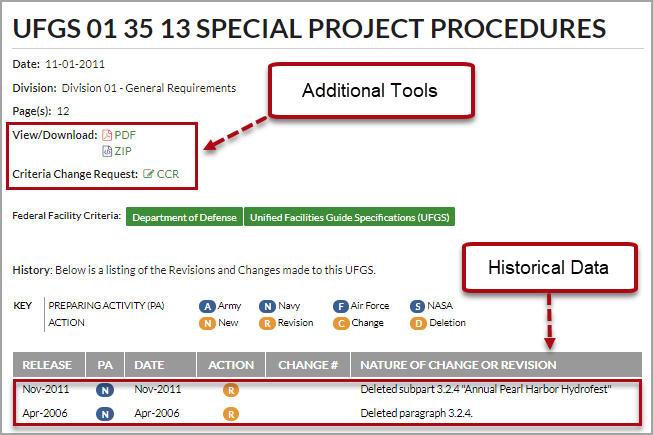Click the NASA 'S' key icon
This screenshot has width=653, height=435.
click(417, 306)
